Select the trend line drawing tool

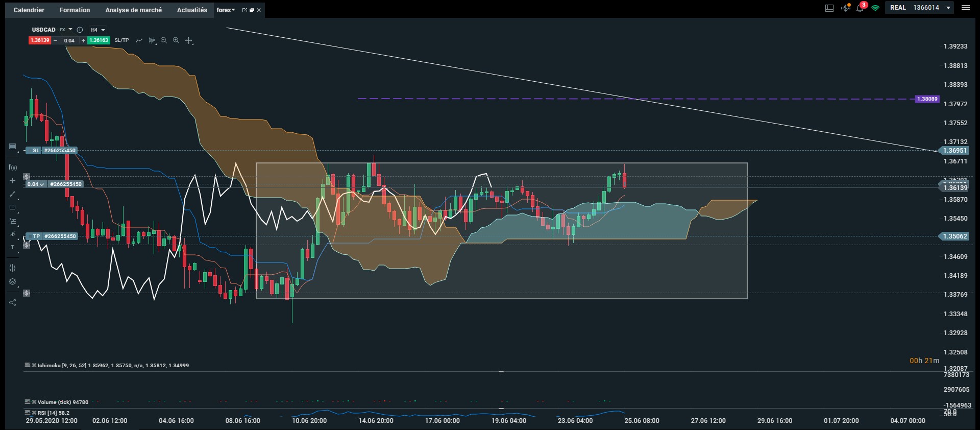(x=13, y=194)
